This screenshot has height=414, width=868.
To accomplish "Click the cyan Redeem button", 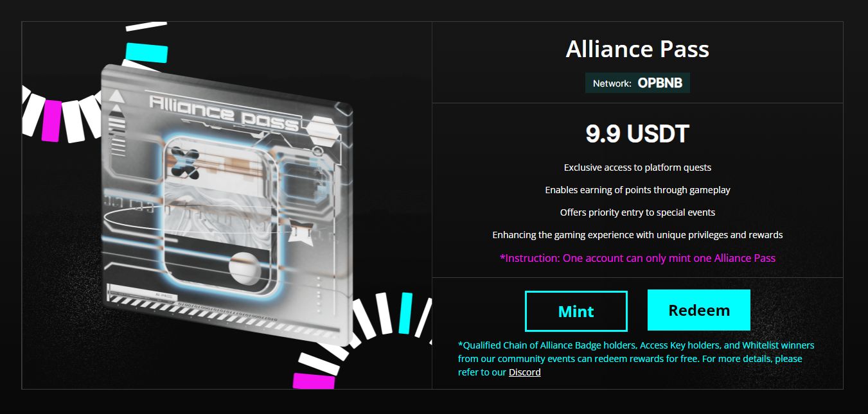I will click(698, 310).
